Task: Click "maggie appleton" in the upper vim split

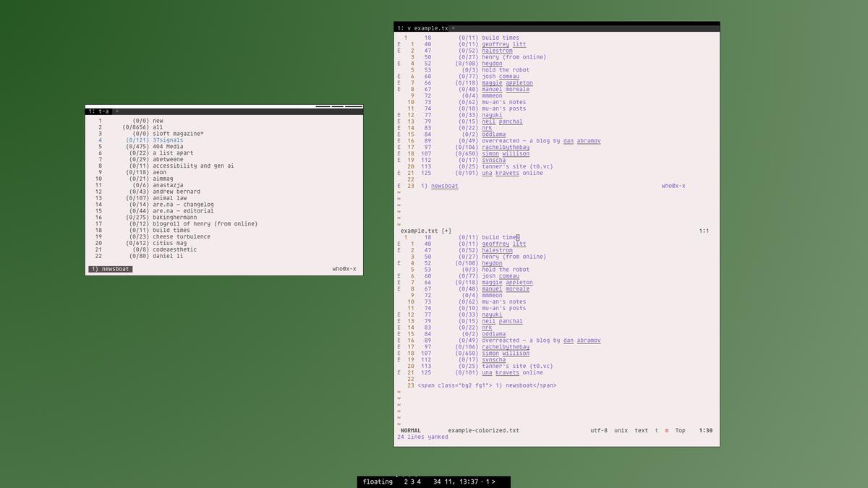Action: (x=508, y=83)
